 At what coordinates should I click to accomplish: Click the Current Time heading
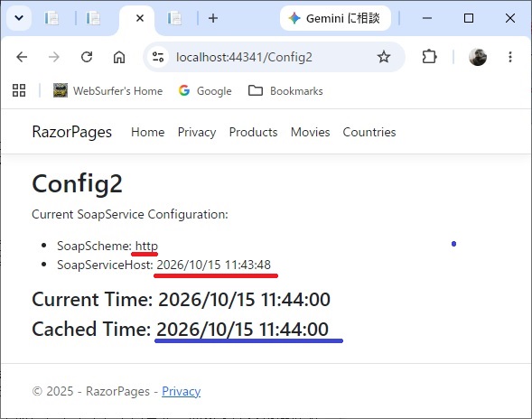[x=181, y=299]
